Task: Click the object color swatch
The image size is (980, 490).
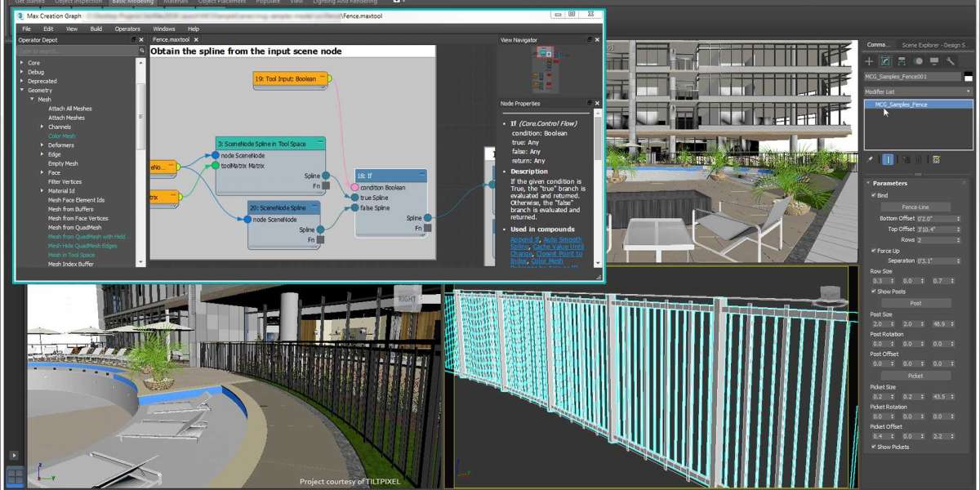Action: click(968, 76)
